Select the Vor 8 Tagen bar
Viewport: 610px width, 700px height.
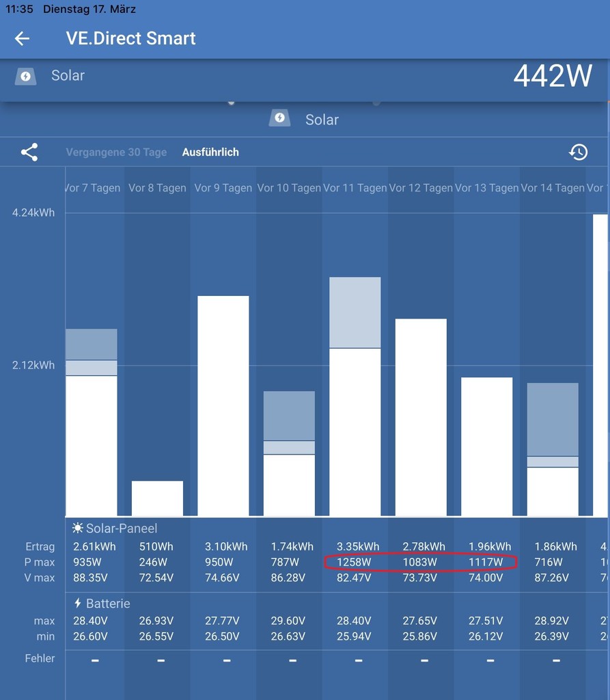(157, 498)
